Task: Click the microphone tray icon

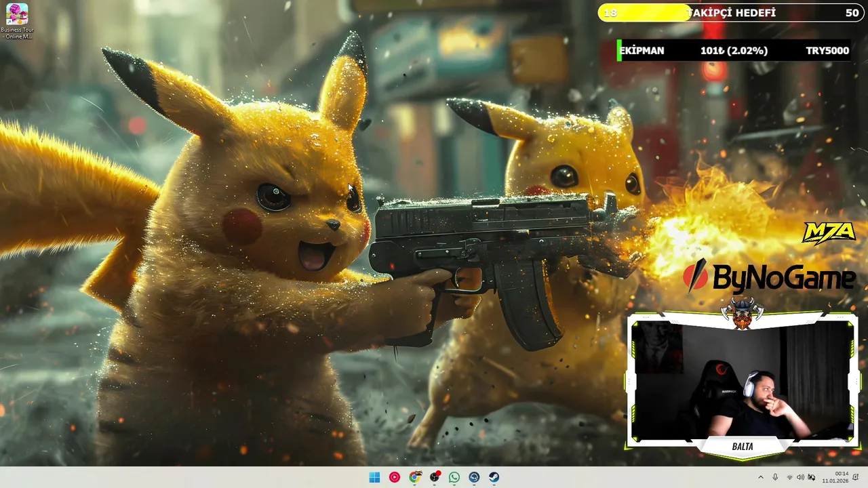Action: click(775, 477)
